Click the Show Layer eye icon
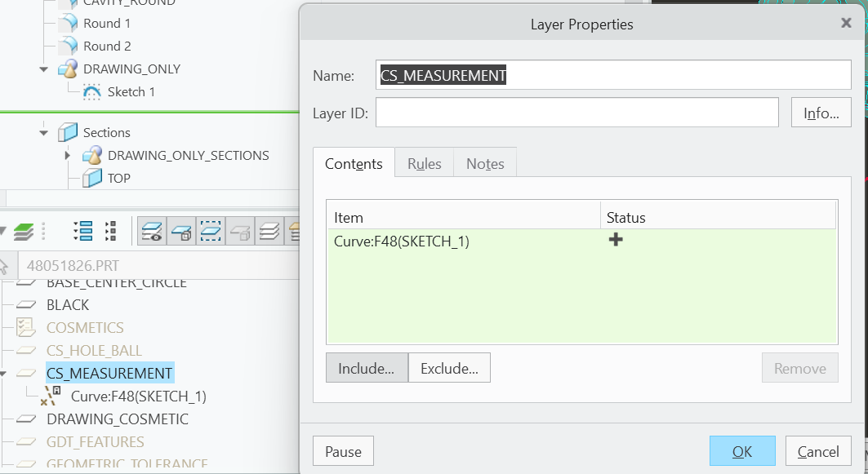868x474 pixels. point(152,231)
